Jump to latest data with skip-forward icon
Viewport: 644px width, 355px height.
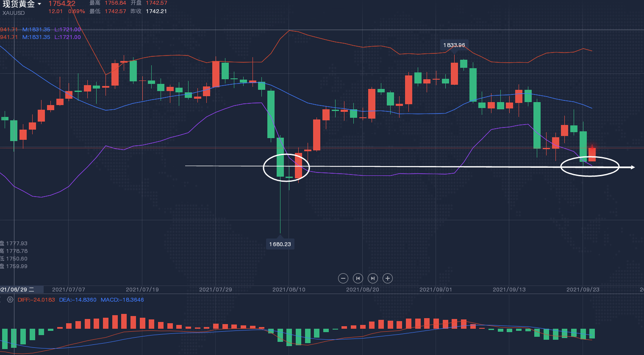point(373,278)
